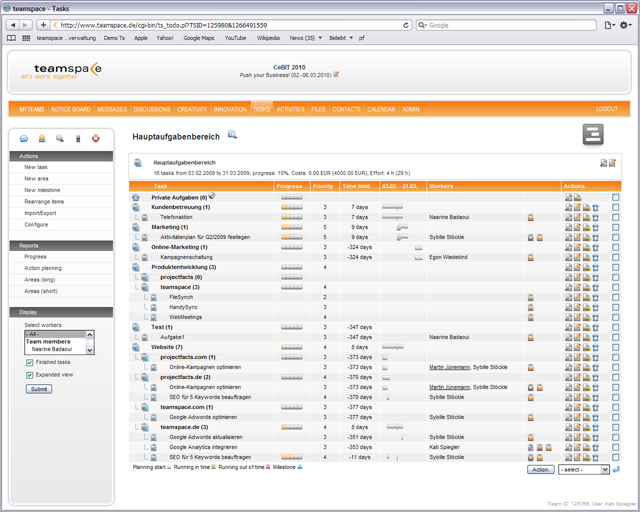Open the News (35) bookmark dropdown

[x=305, y=38]
